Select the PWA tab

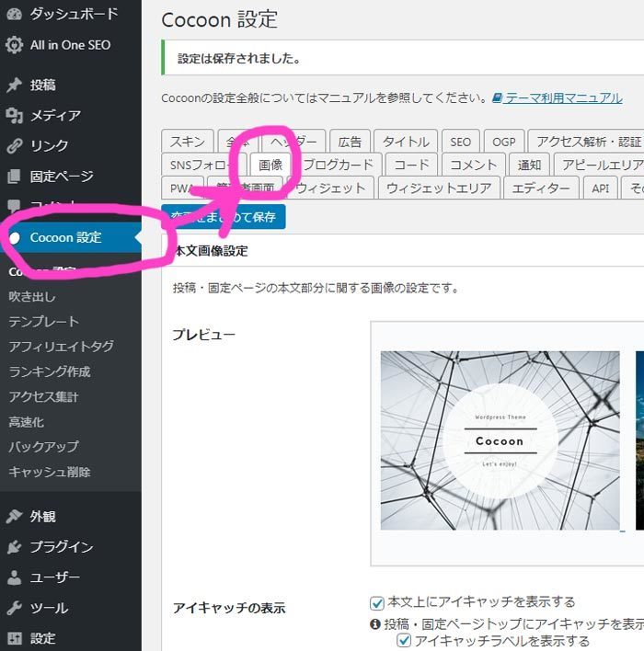182,188
